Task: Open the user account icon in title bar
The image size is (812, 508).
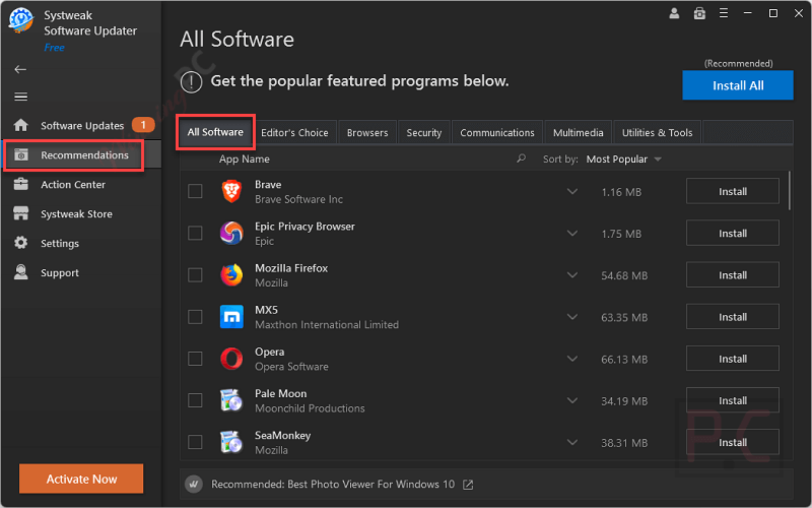Action: coord(674,13)
